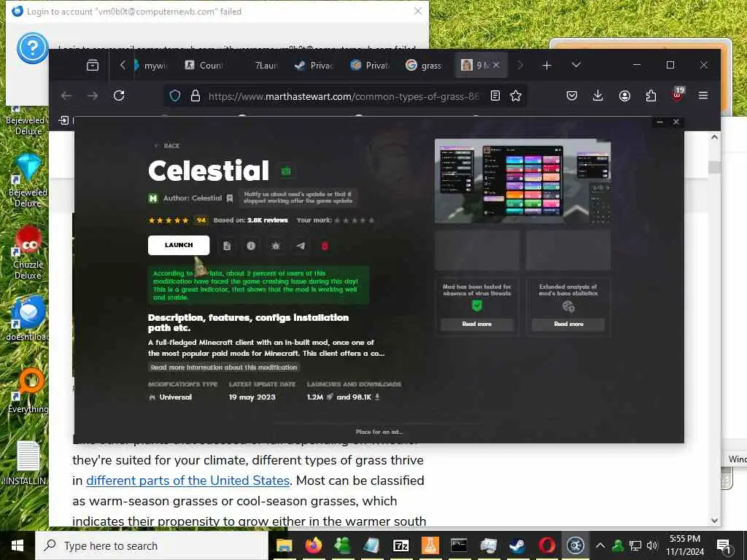Close the Login failed dialog

(x=418, y=11)
